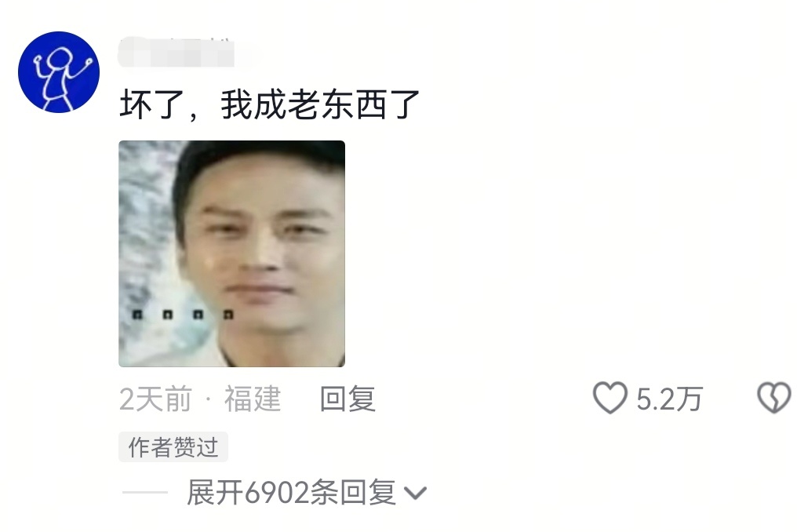The image size is (797, 532).
Task: Click the 2天前 timestamp
Action: 155,399
